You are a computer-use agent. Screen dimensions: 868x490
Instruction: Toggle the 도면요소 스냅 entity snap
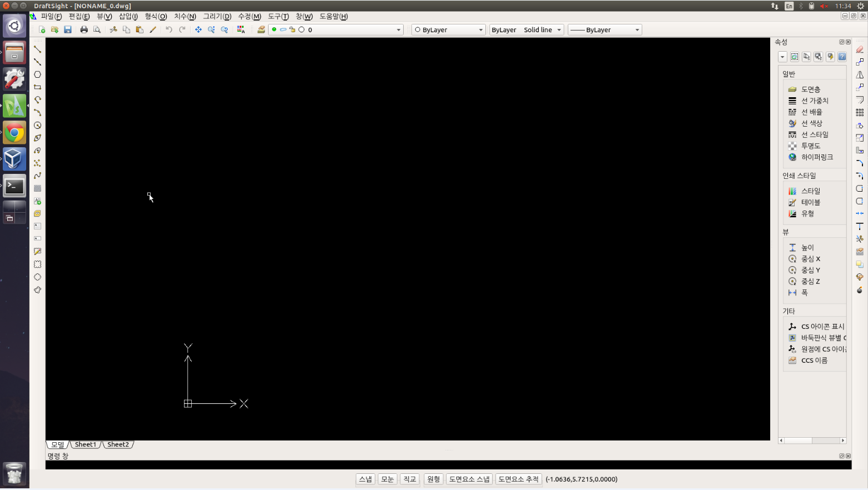click(x=469, y=479)
